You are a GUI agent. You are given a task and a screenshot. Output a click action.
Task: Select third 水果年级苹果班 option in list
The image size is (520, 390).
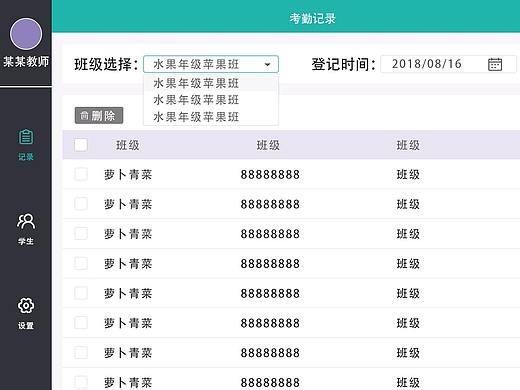(x=211, y=117)
